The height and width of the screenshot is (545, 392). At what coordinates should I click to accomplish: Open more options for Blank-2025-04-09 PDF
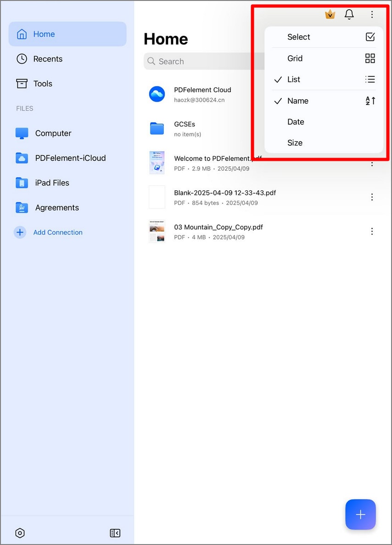[372, 197]
